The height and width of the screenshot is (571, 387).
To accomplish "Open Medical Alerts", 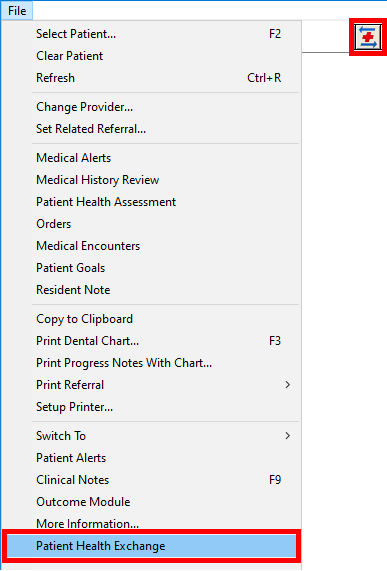I will coord(151,158).
